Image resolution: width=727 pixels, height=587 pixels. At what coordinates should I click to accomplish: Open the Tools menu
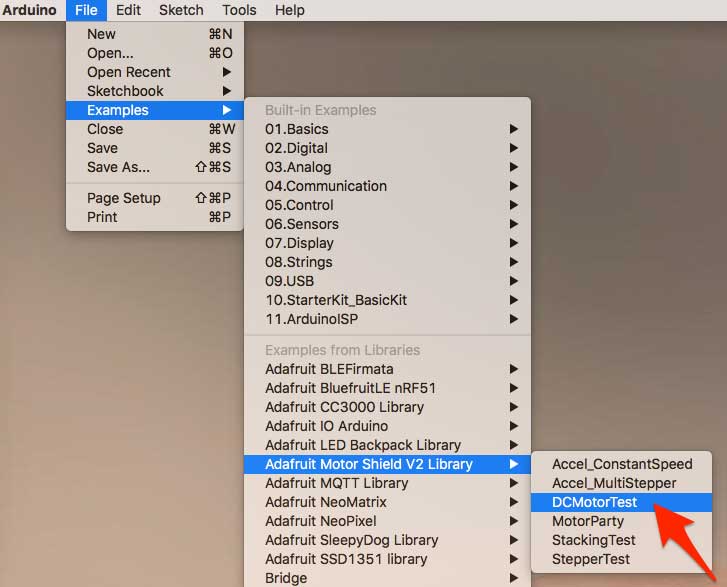(x=239, y=10)
